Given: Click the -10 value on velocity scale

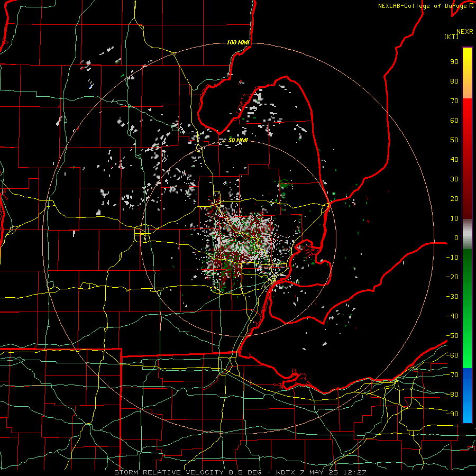Looking at the screenshot, I should (452, 258).
